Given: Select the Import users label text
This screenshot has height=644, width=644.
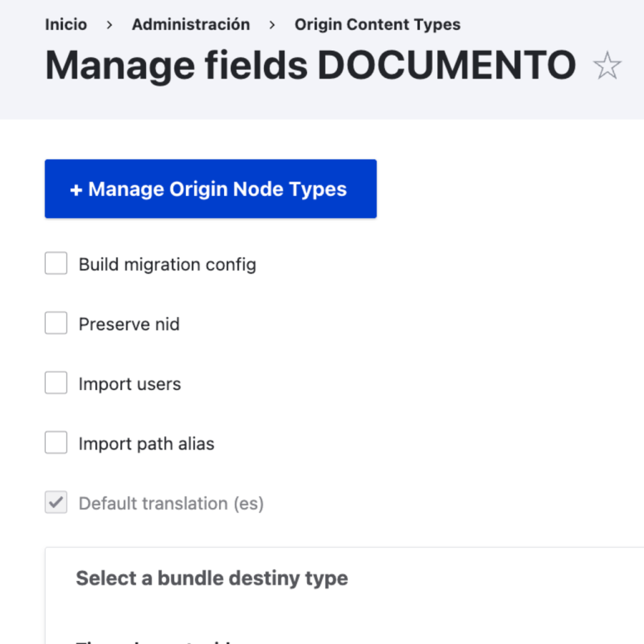Looking at the screenshot, I should pos(130,384).
